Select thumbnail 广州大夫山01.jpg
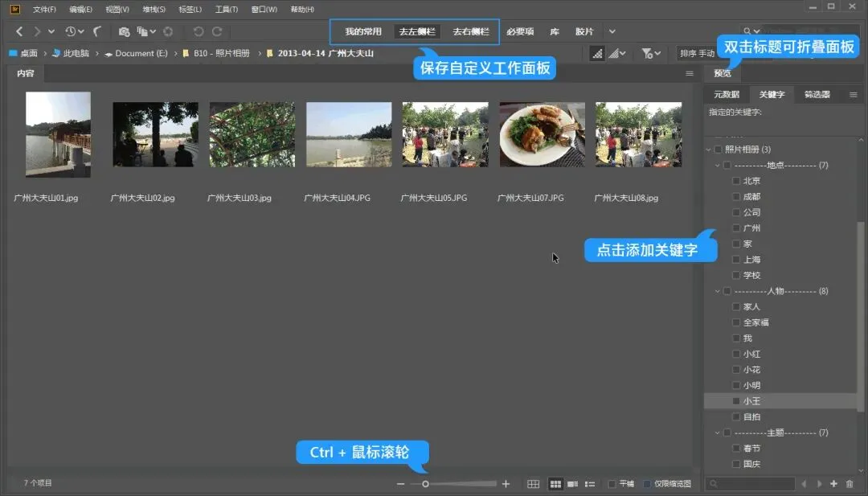This screenshot has height=496, width=868. (x=58, y=134)
